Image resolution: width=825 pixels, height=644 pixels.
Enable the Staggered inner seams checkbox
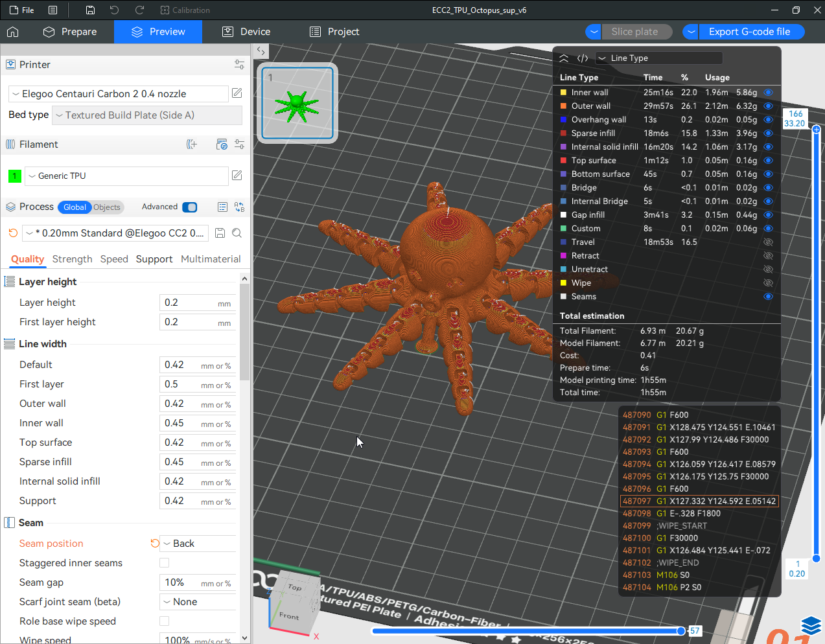(165, 563)
